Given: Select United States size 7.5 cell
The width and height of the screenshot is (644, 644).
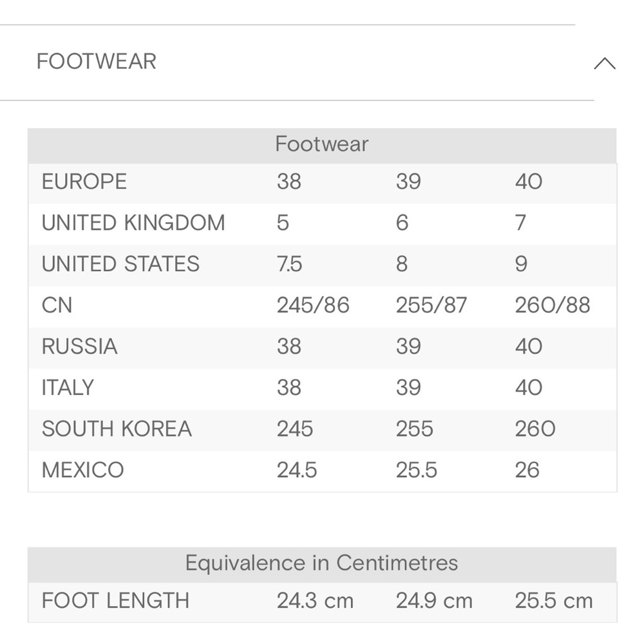Looking at the screenshot, I should (x=290, y=263).
